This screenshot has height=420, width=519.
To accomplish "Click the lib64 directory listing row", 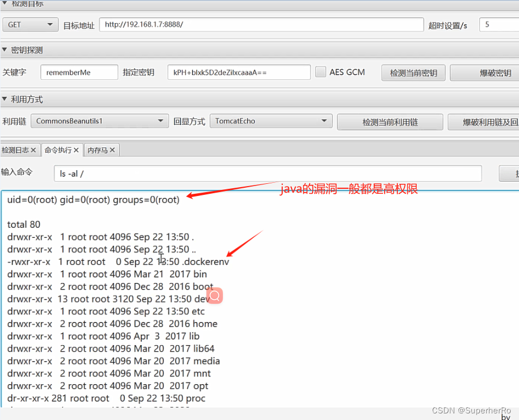I will point(111,348).
